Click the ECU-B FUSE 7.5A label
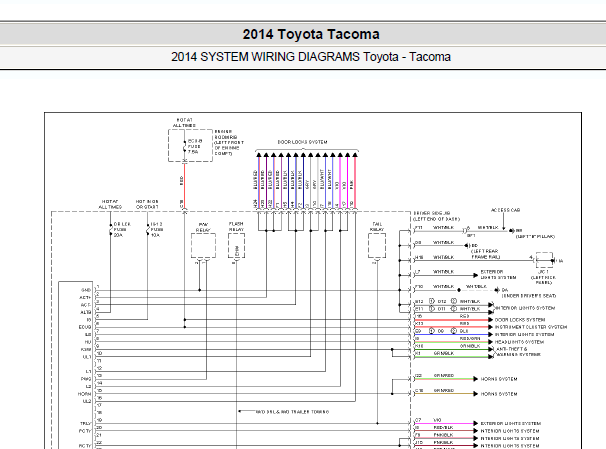 (195, 146)
